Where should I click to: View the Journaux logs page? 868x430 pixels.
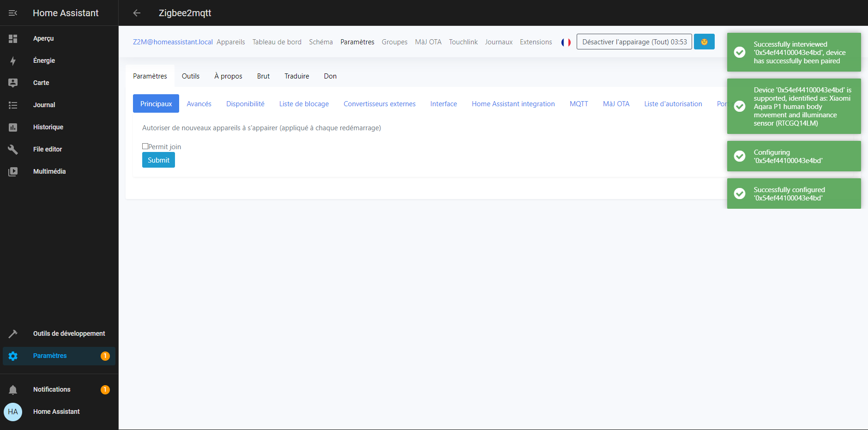[499, 42]
